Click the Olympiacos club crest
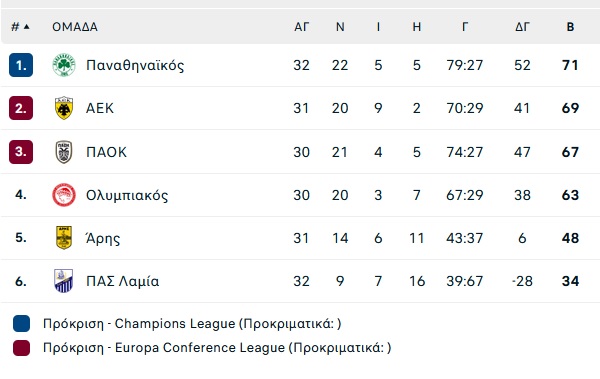Viewport: 600px width, 379px height. click(64, 195)
